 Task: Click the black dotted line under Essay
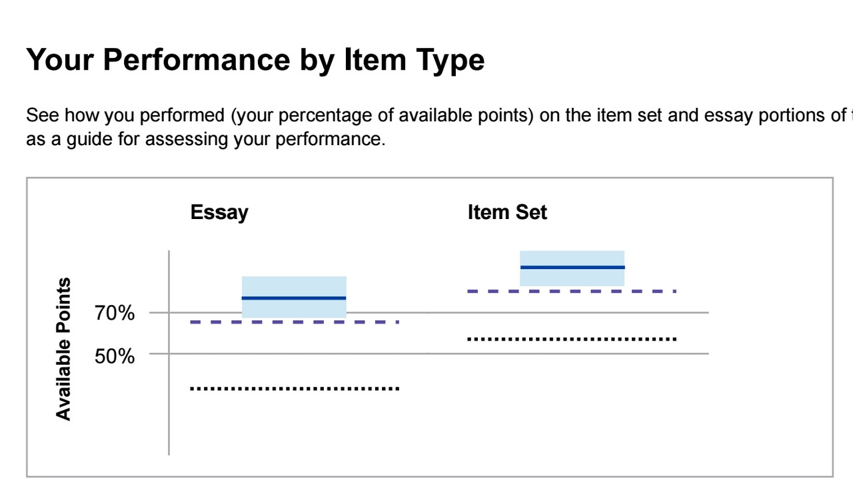tap(295, 388)
